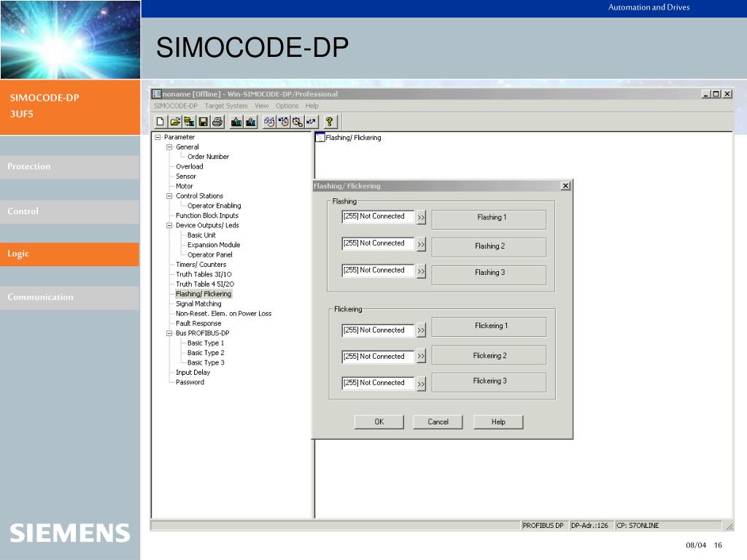Close the Flashing/ Flickering dialog

click(565, 186)
